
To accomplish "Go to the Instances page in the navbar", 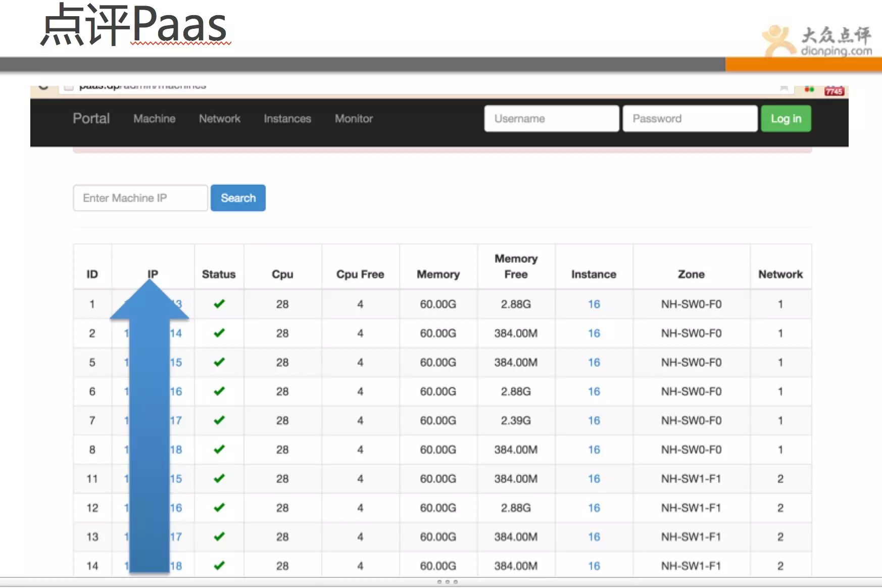I will [x=287, y=119].
